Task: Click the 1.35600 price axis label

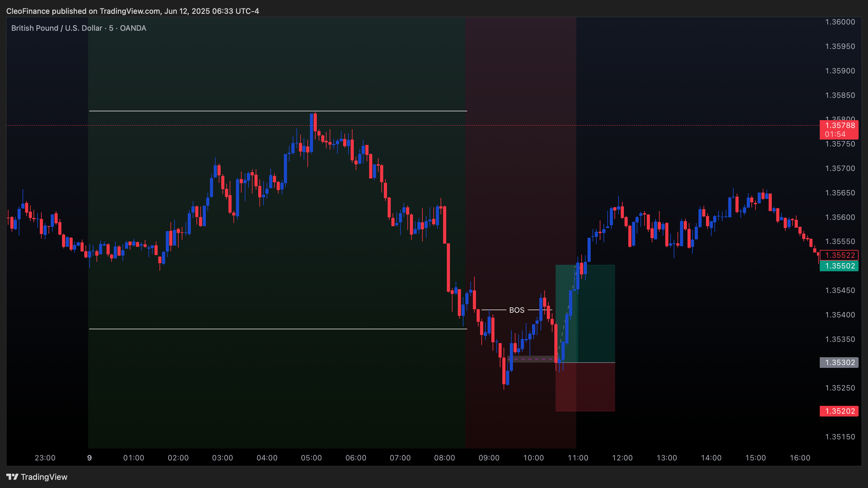Action: click(840, 217)
